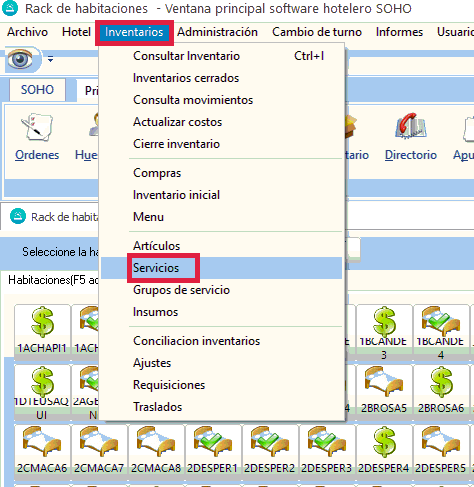Select Inventario inicial entry

(221, 195)
